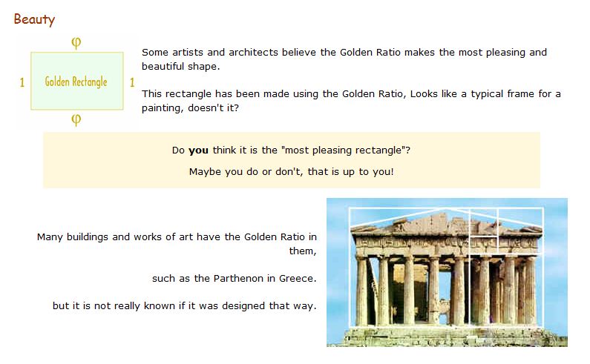Click the phi symbol below the Golden Rectangle

76,119
